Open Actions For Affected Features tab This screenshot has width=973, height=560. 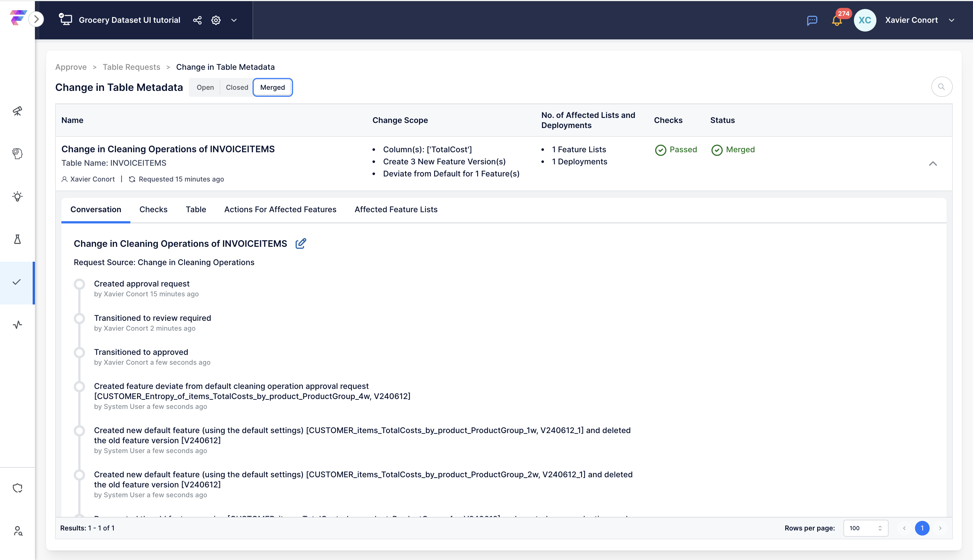[x=280, y=210]
